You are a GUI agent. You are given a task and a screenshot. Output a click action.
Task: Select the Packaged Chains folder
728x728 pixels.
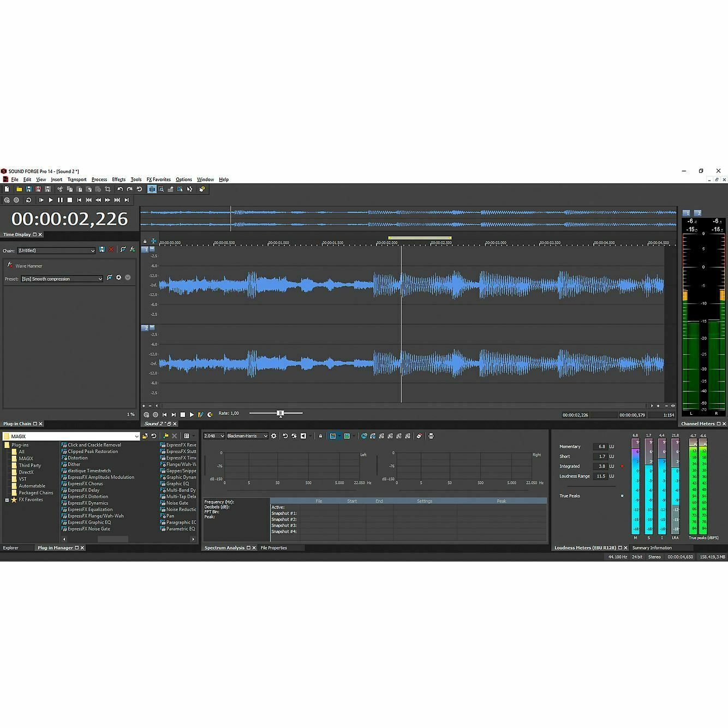tap(32, 493)
